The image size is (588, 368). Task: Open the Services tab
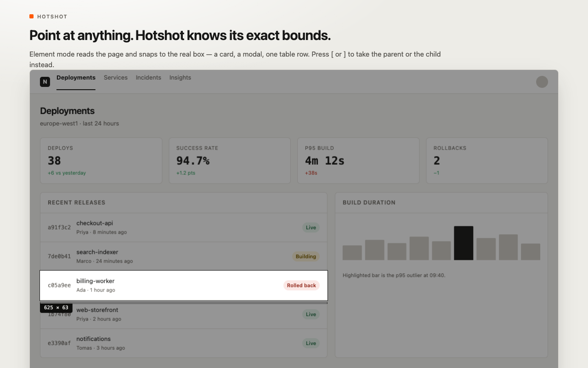point(116,78)
